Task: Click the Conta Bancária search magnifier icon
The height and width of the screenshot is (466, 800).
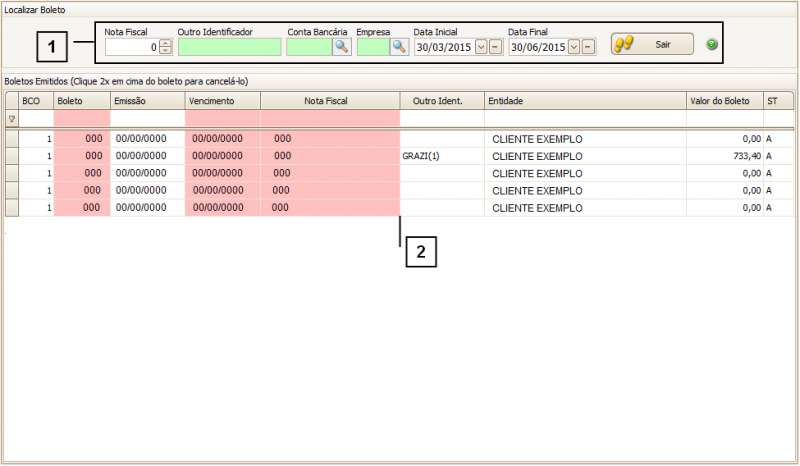Action: pyautogui.click(x=341, y=47)
